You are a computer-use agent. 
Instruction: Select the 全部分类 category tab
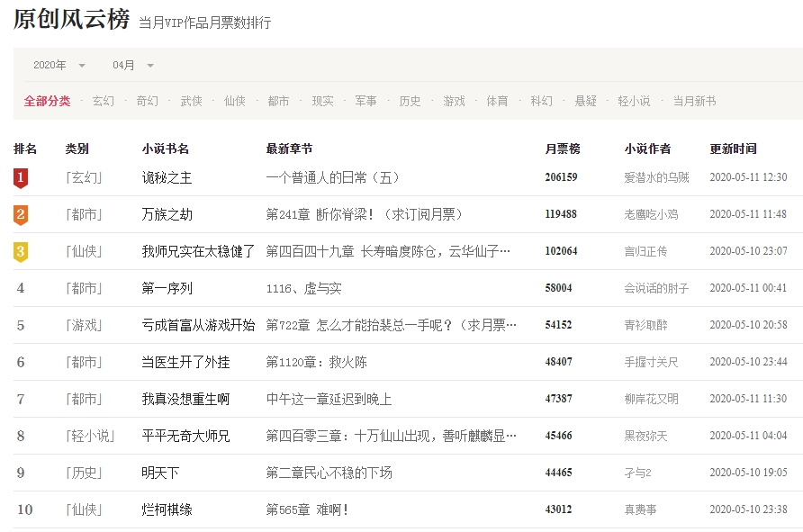(47, 101)
